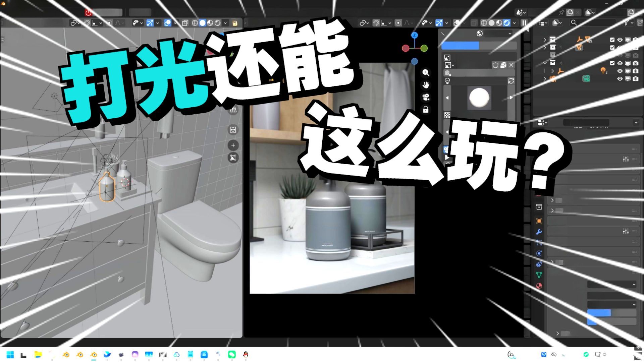Viewport: 644px width, 362px height.
Task: Toggle overlays in left viewport header
Action: (x=167, y=23)
